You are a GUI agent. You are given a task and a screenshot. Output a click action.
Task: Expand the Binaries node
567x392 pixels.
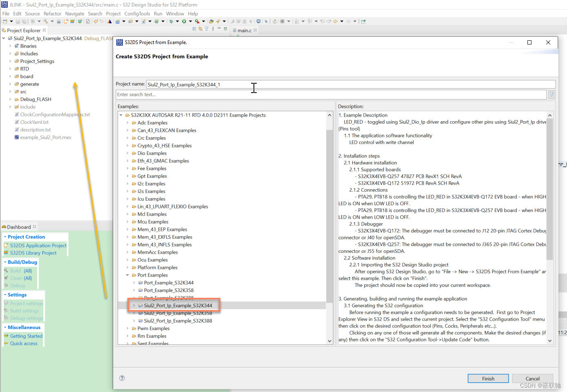(10, 46)
